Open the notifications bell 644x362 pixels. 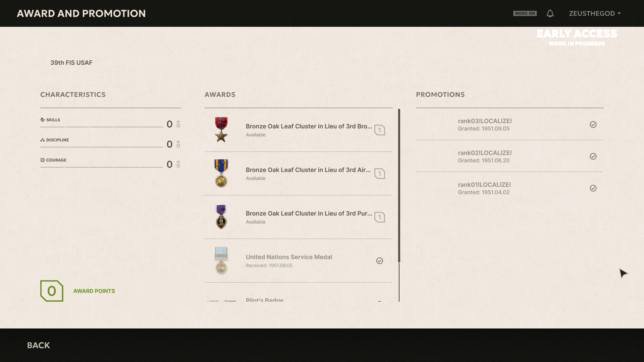(550, 13)
